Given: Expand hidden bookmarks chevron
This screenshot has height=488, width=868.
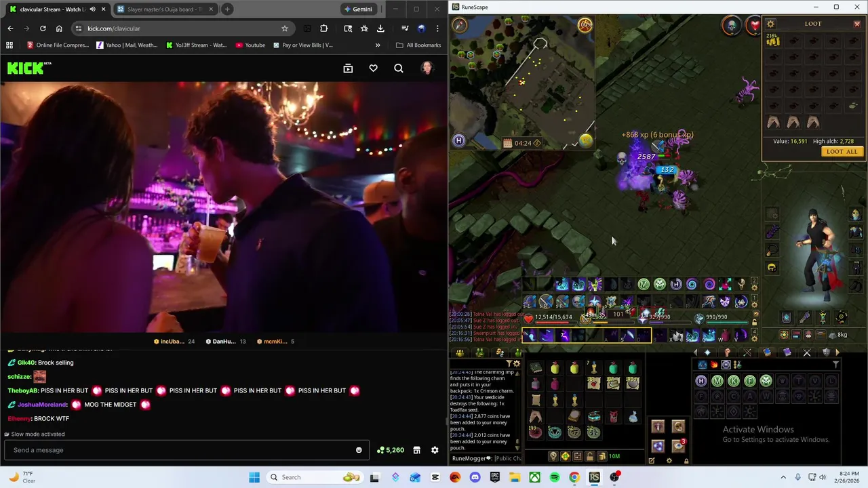Looking at the screenshot, I should click(x=378, y=45).
